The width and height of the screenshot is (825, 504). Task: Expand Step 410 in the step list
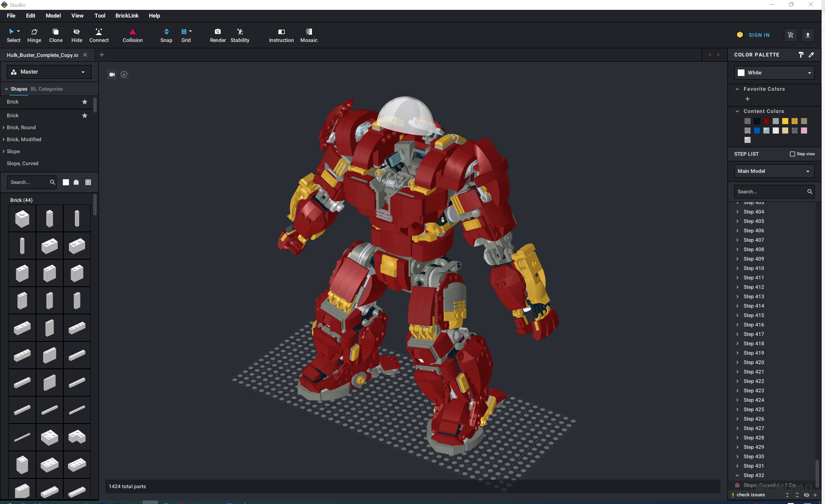[x=737, y=268]
